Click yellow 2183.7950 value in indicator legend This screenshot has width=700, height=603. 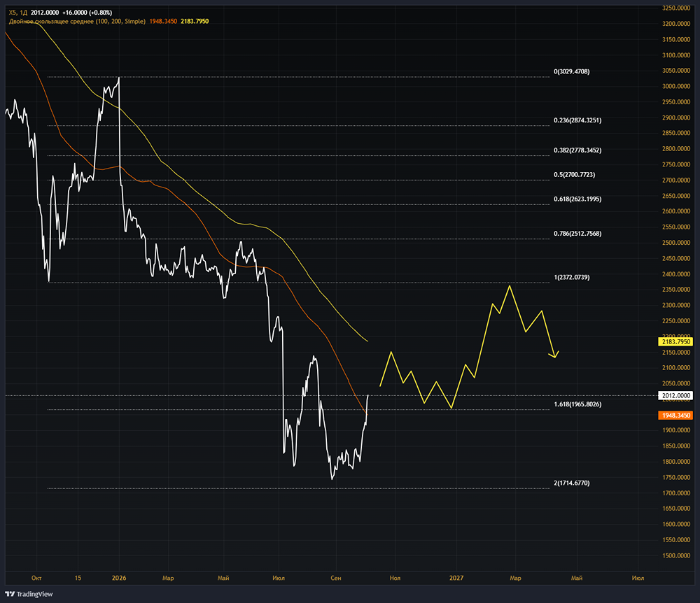pyautogui.click(x=195, y=21)
